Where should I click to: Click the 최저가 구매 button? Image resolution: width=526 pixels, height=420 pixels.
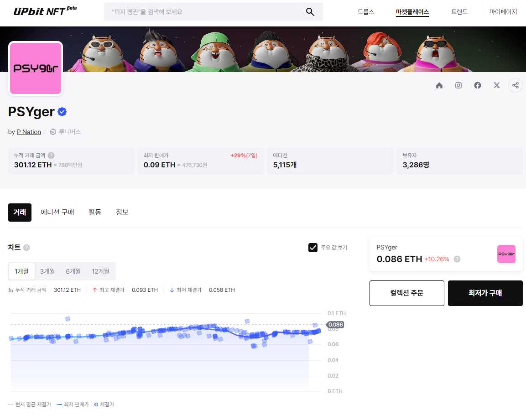485,293
